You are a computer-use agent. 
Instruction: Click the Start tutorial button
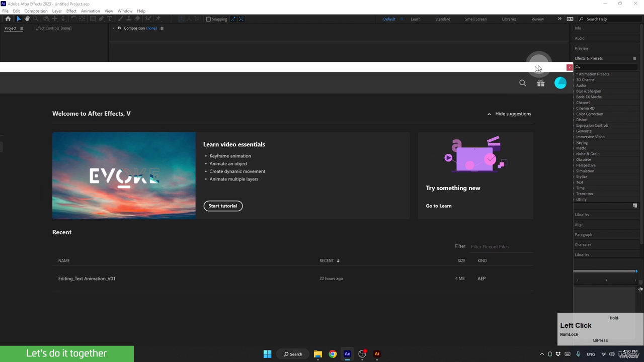[223, 206]
